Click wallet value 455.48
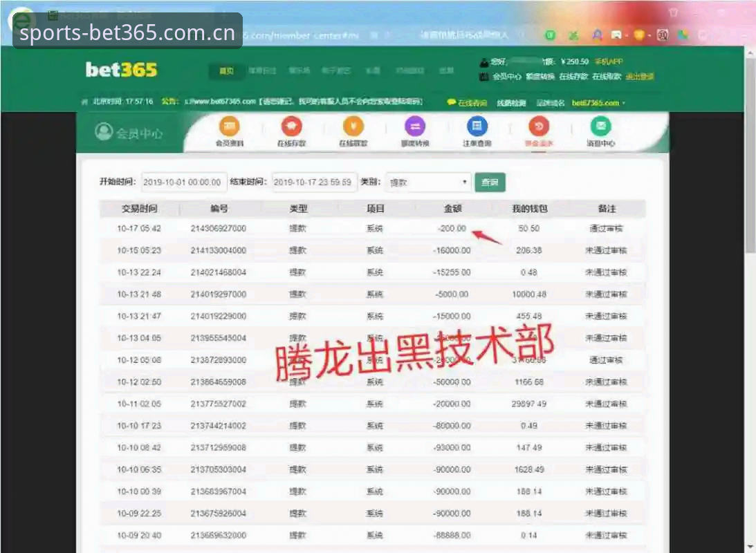Screen dimensions: 756x553 pyautogui.click(x=529, y=316)
